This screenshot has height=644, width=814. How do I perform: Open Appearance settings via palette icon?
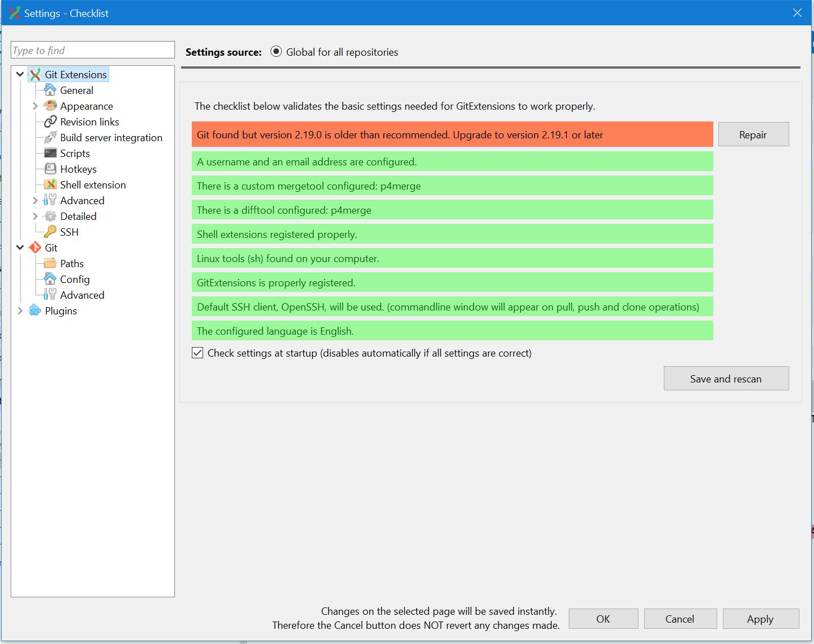click(50, 106)
